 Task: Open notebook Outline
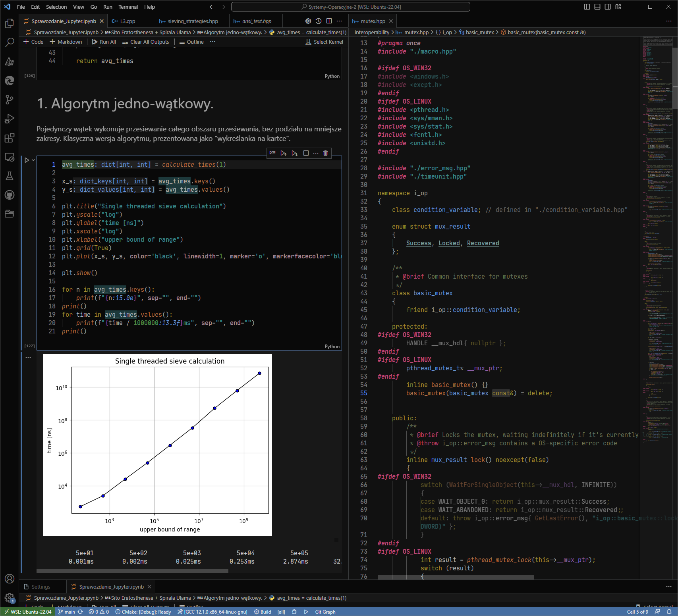[x=191, y=42]
